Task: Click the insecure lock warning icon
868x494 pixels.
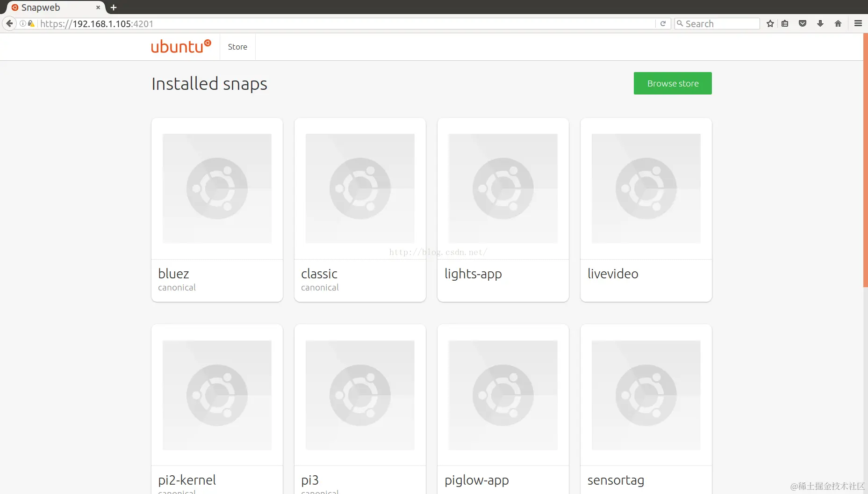Action: coord(31,23)
